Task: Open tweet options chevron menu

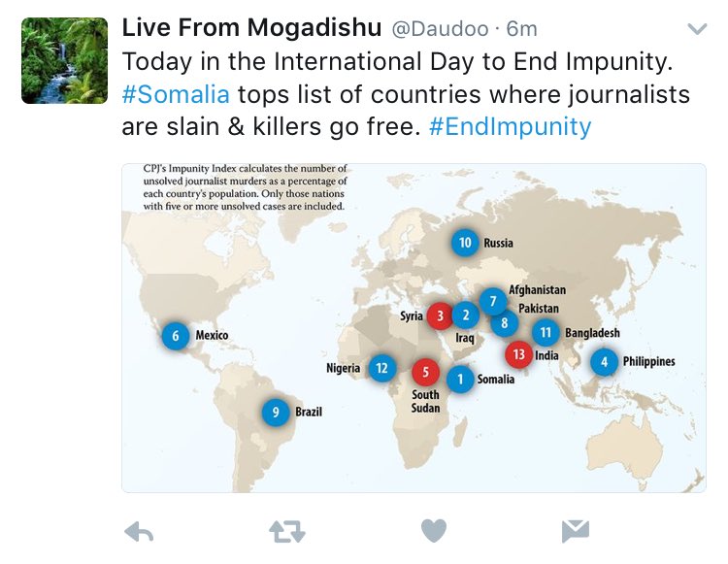Action: tap(697, 29)
